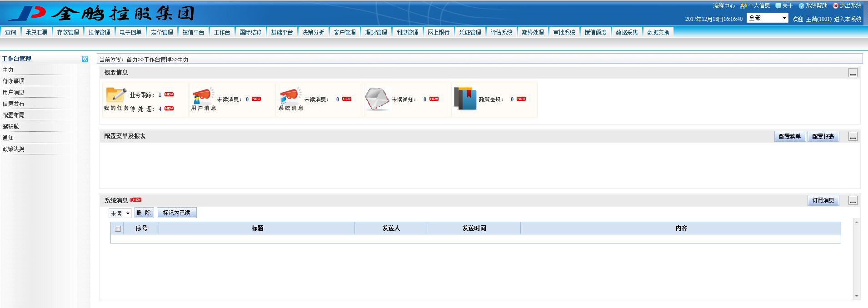Tick the select-all checkbox in table header

tap(118, 229)
